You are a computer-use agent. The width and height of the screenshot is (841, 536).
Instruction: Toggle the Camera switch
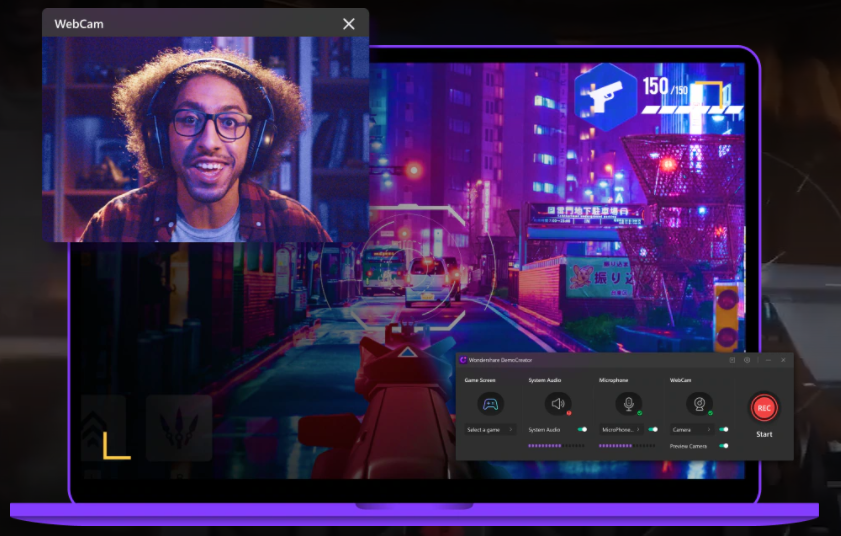[x=724, y=430]
